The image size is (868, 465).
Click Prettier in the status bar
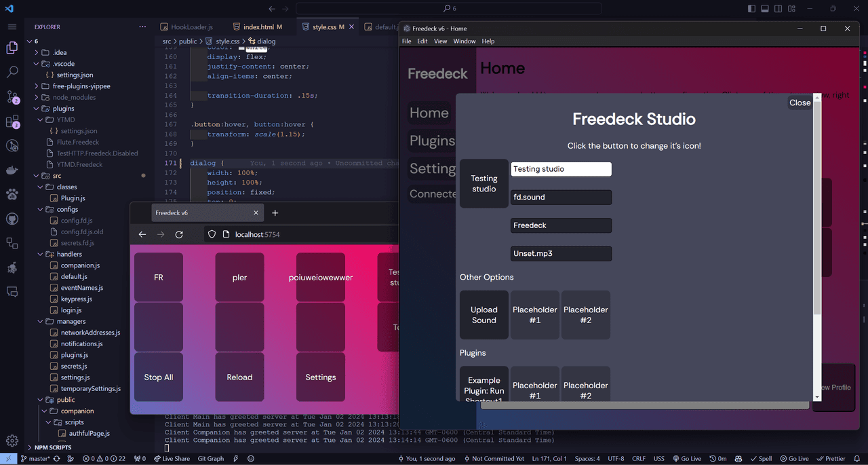(831, 459)
